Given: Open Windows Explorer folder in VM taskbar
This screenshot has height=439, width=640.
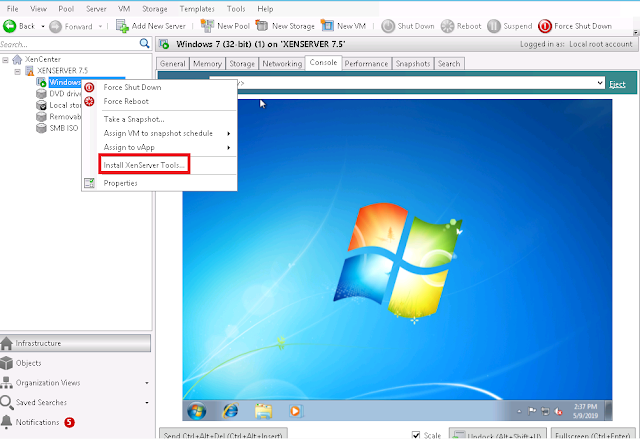Looking at the screenshot, I should (x=263, y=410).
